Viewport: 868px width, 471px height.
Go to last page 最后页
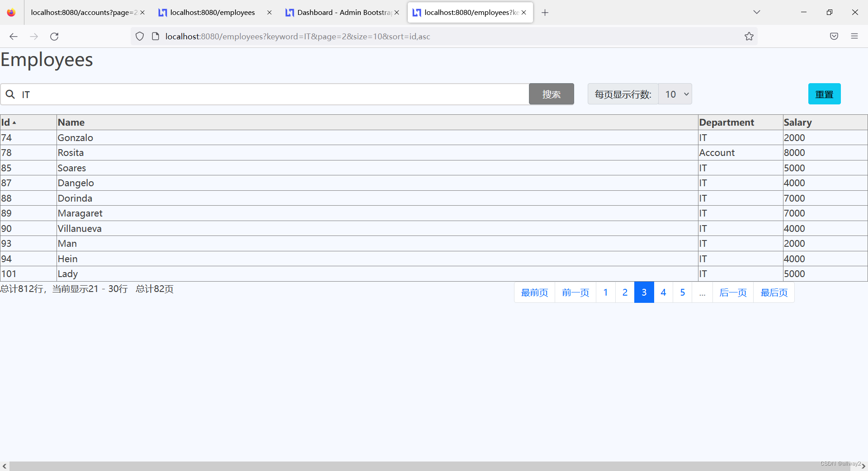[x=774, y=292]
